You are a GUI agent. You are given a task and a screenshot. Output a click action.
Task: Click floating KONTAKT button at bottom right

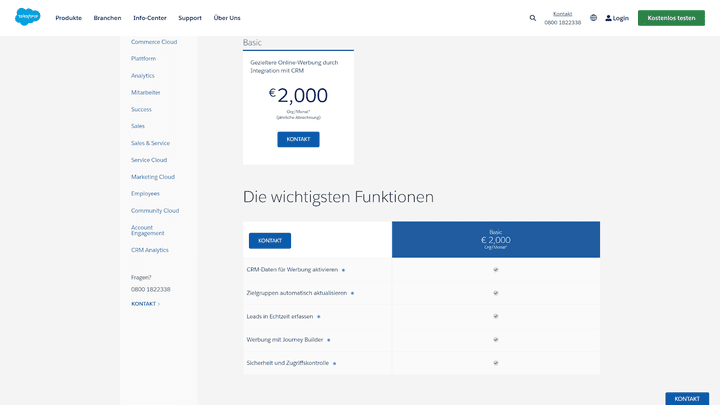click(x=687, y=399)
